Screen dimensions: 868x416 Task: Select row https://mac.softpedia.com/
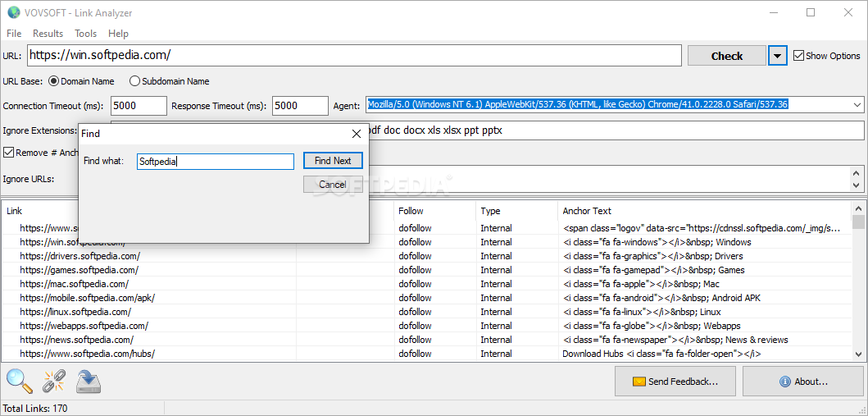point(426,284)
